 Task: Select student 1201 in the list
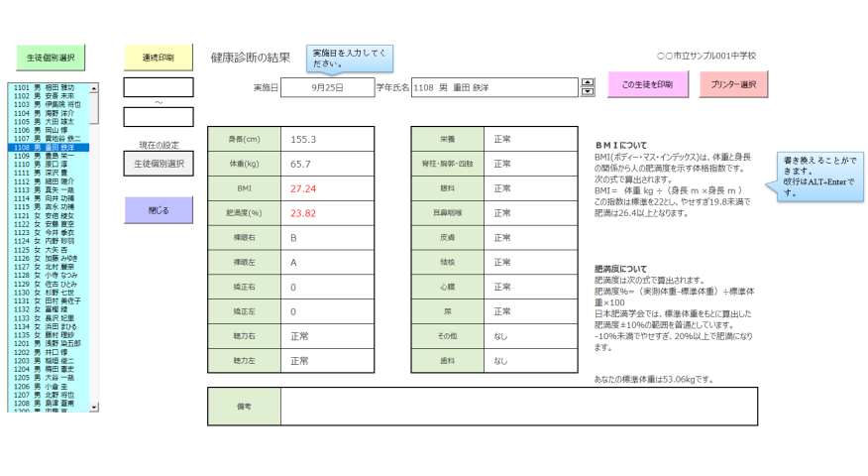tap(48, 342)
